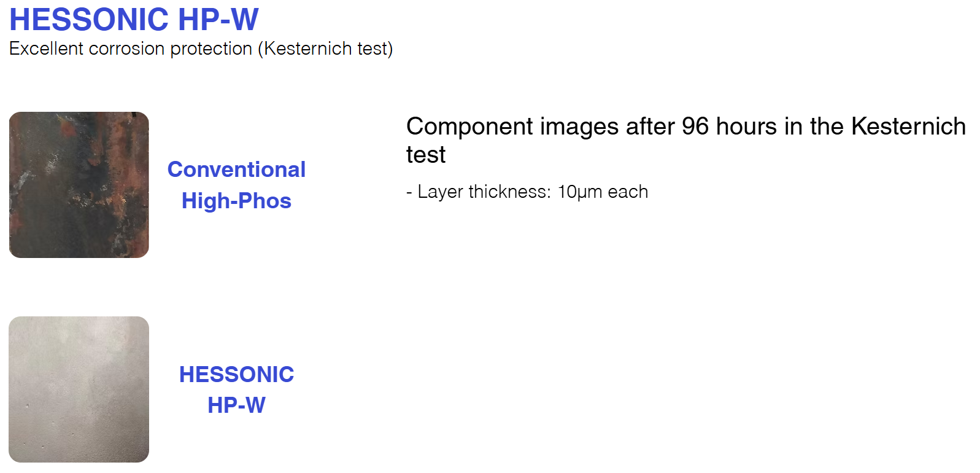This screenshot has height=473, width=980.
Task: Click the word "test" on heading's second line
Action: click(426, 155)
